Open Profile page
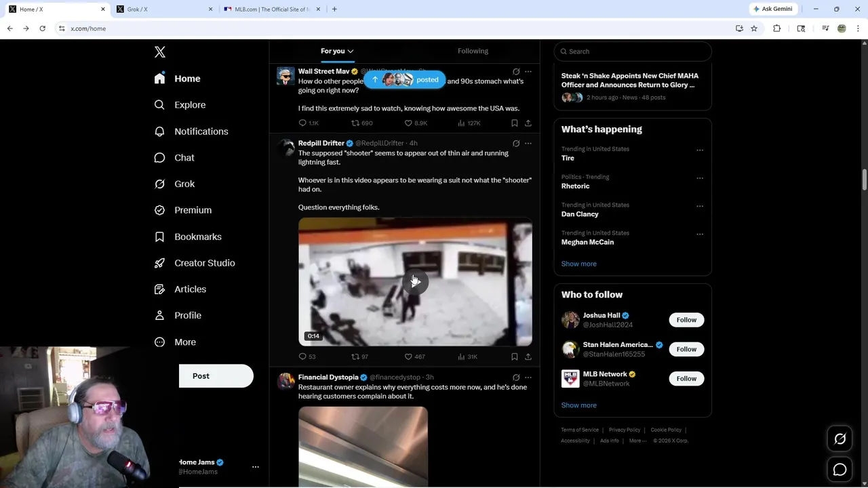The image size is (868, 488). point(178,316)
